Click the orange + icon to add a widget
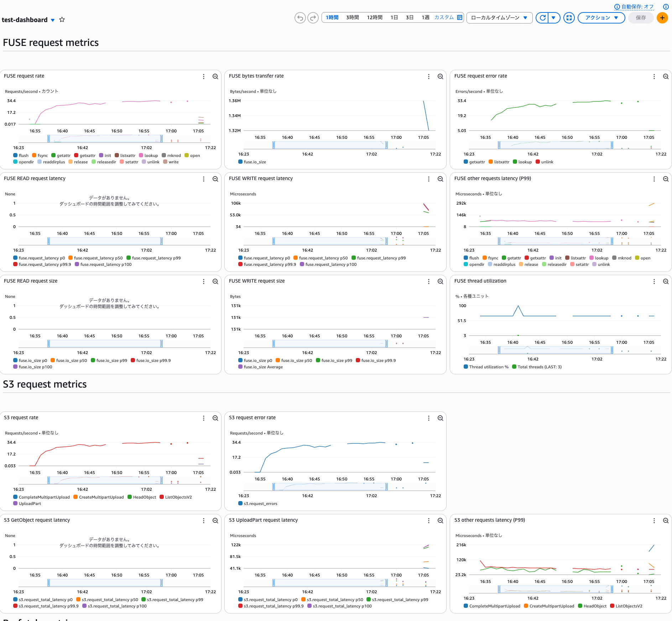The width and height of the screenshot is (672, 621). coord(662,18)
